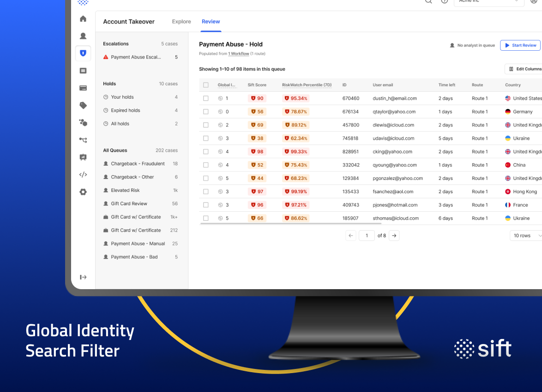Check the qyoung@yahoo.com row checkbox
This screenshot has height=392, width=542.
[x=205, y=165]
